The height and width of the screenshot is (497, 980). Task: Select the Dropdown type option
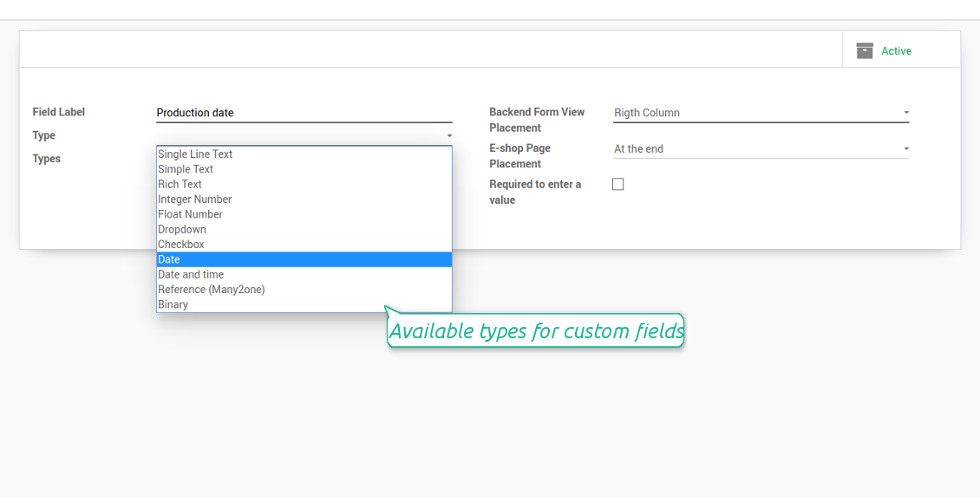click(x=304, y=229)
